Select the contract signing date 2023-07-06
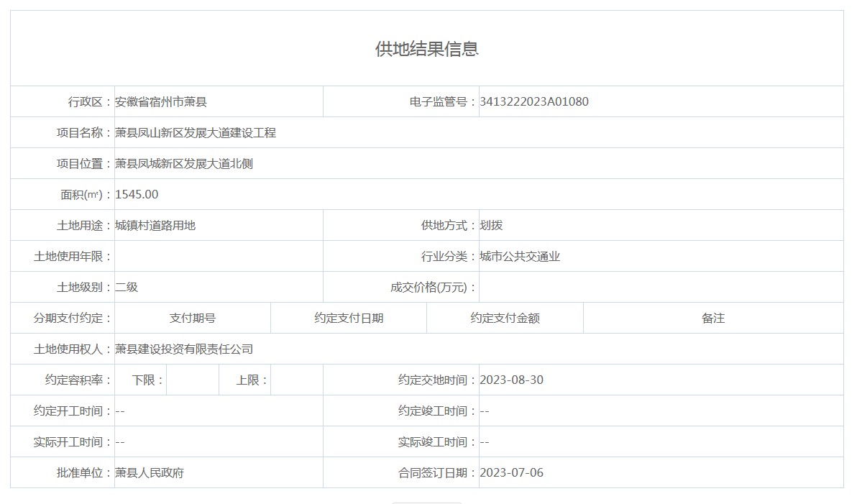This screenshot has height=504, width=857. 511,473
